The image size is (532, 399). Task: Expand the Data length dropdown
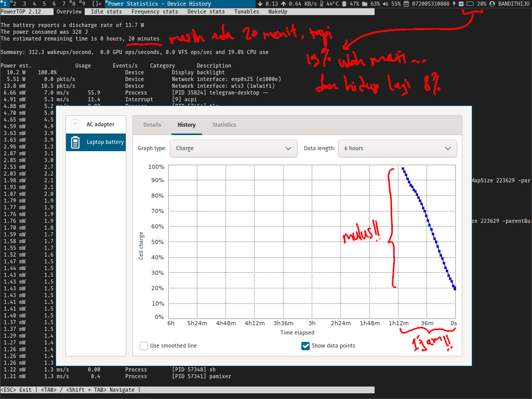tap(397, 148)
